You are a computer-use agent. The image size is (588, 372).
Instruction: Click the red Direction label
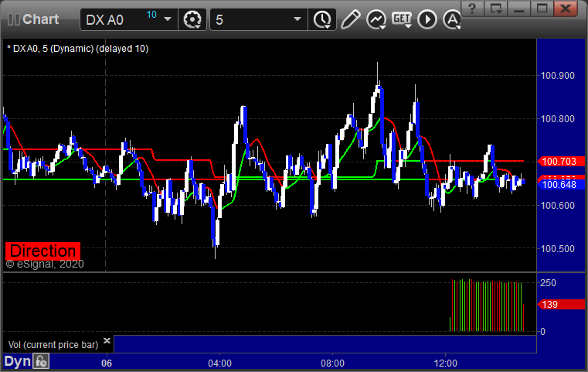(x=42, y=251)
